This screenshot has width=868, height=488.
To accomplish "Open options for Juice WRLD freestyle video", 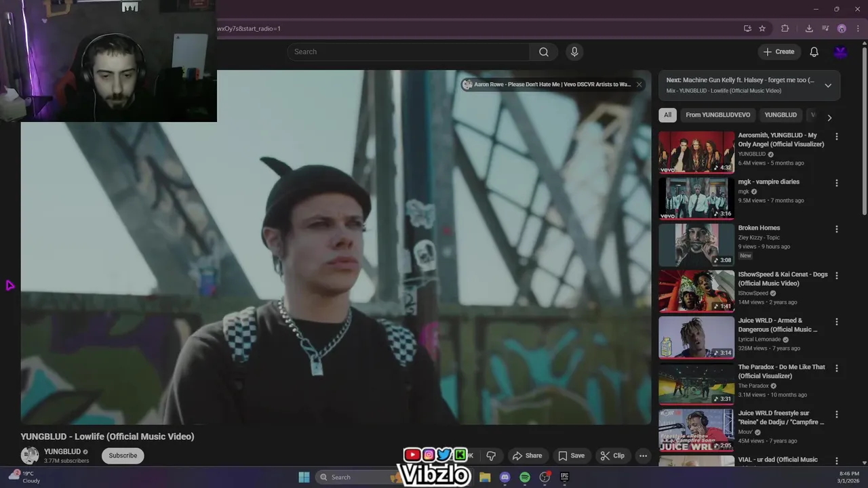I will coord(837,414).
